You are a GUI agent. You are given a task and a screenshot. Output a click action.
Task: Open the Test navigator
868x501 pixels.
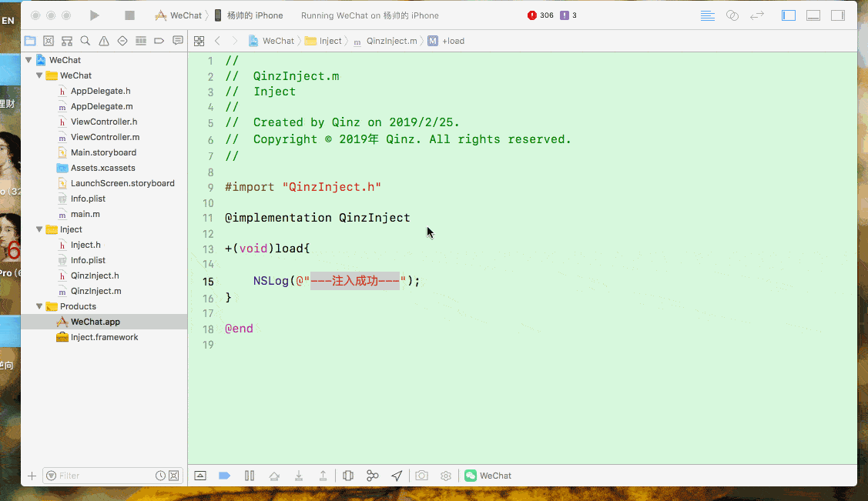122,41
